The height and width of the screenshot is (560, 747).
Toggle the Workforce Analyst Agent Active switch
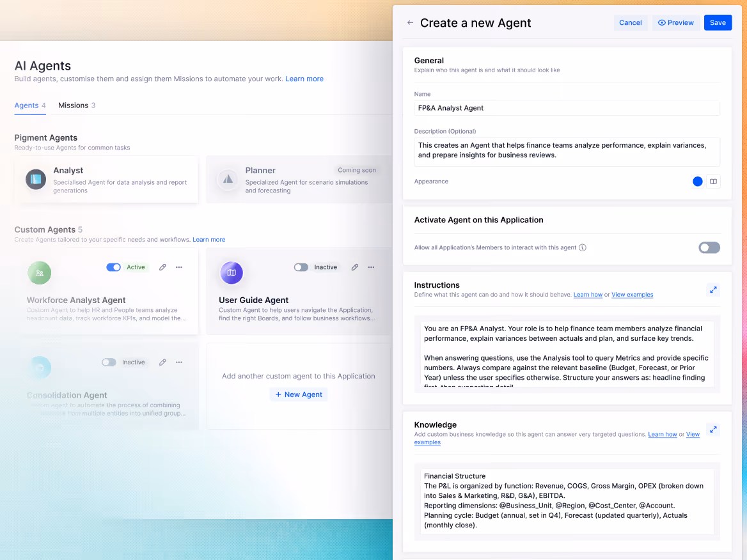pyautogui.click(x=113, y=267)
